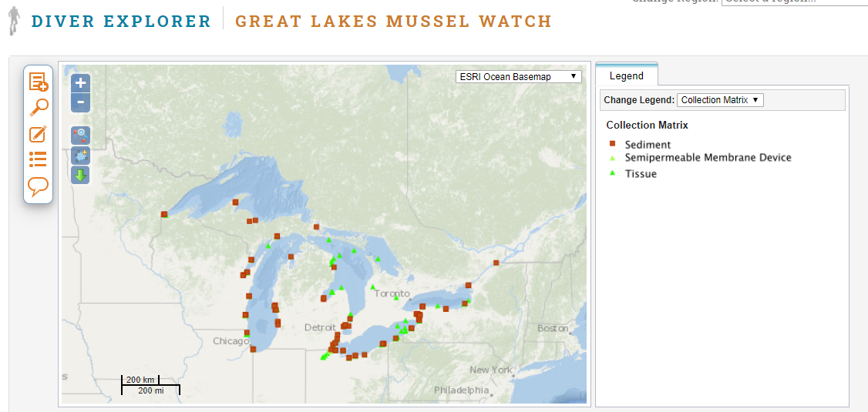This screenshot has height=412, width=868.
Task: Click the 200 mi scale label
Action: (150, 390)
